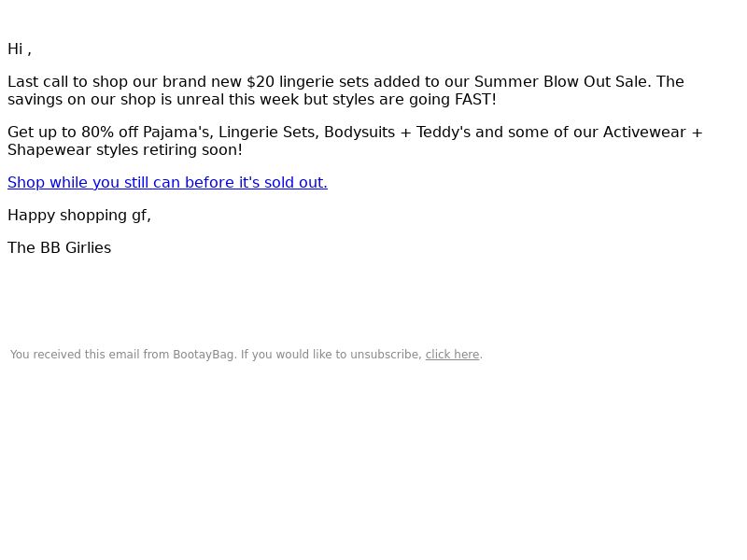This screenshot has width=747, height=560.
Task: Click the 'click here' unsubscribe link
Action: pyautogui.click(x=452, y=355)
